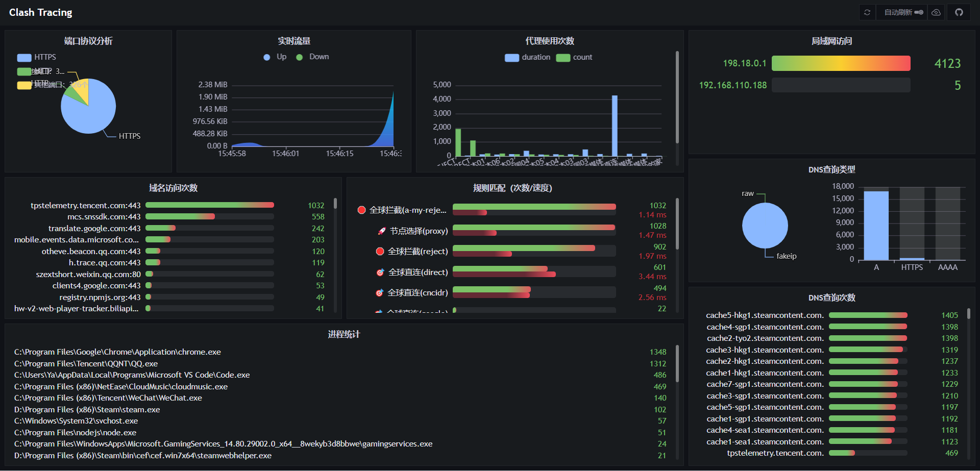The height and width of the screenshot is (471, 980).
Task: Select mcs.snssdk.com:443 domain row
Action: tap(169, 217)
